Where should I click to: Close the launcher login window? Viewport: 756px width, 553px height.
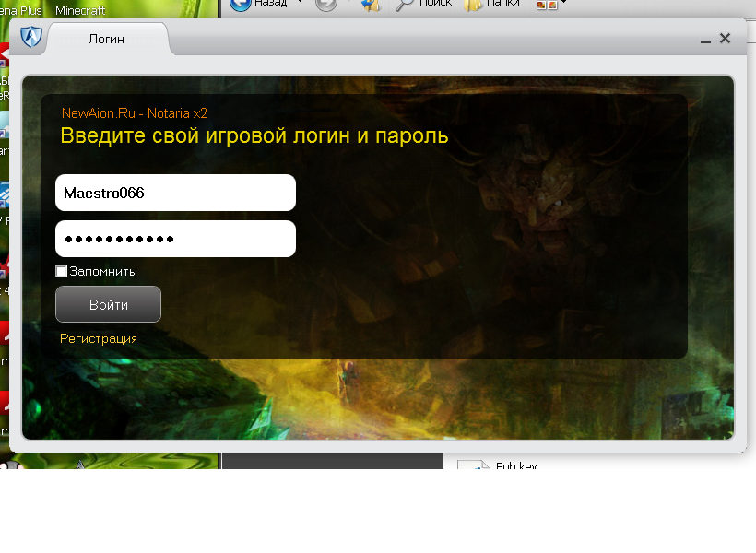click(x=725, y=39)
